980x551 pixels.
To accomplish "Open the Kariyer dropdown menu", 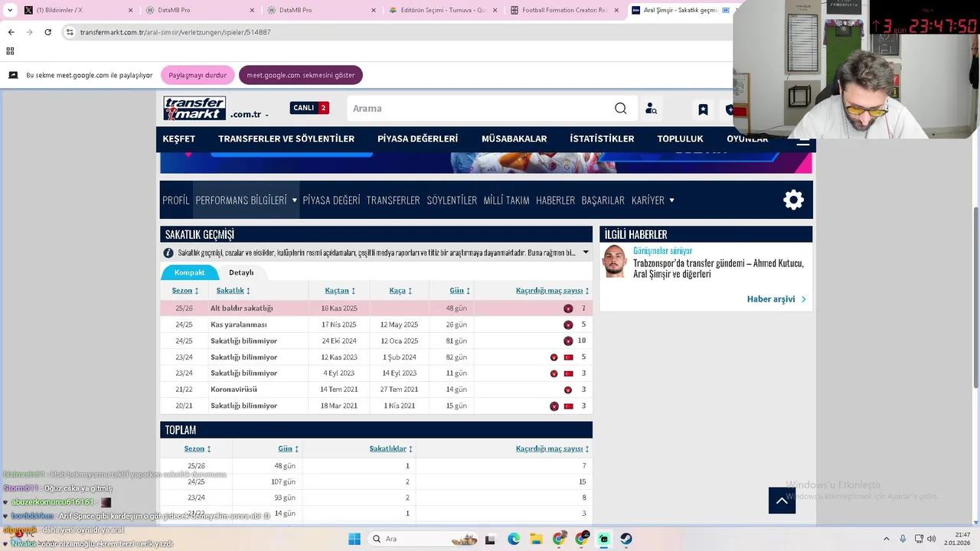I will pos(652,201).
